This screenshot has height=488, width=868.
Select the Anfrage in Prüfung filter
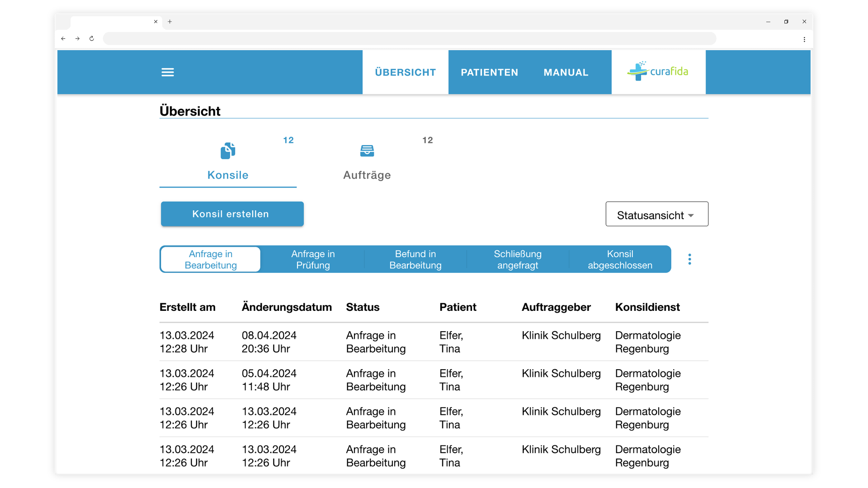[x=313, y=259]
